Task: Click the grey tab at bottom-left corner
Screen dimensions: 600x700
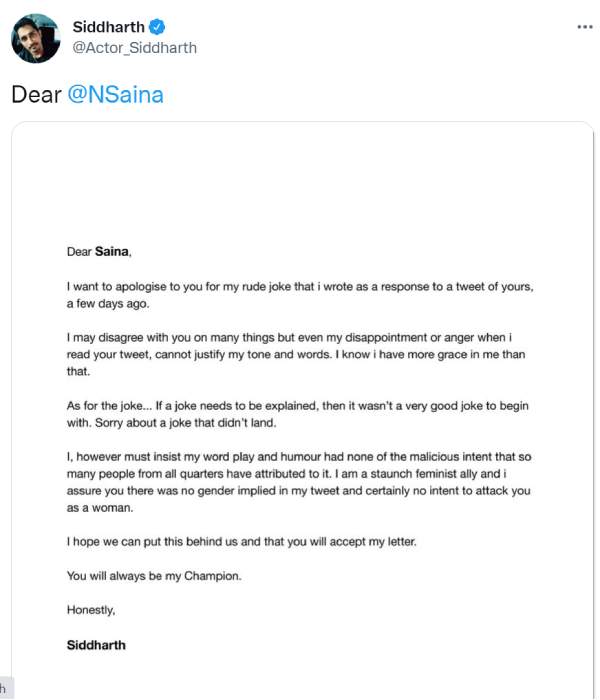Action: click(x=5, y=689)
